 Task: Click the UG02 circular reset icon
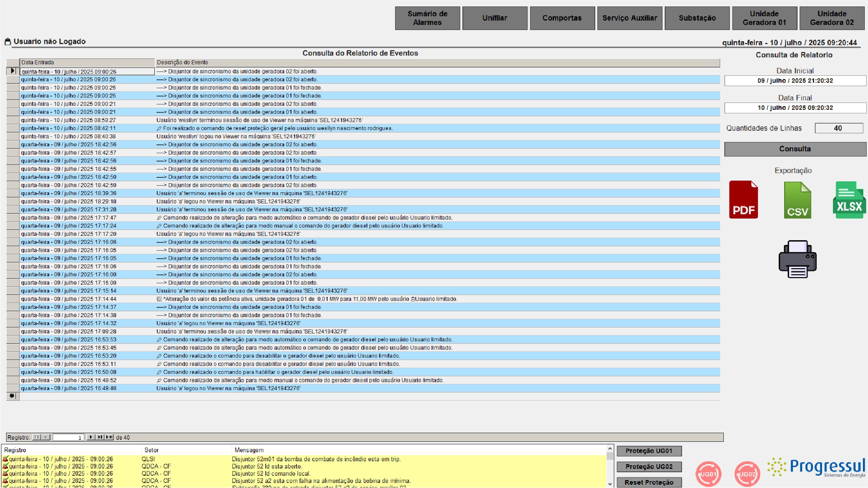tap(747, 474)
